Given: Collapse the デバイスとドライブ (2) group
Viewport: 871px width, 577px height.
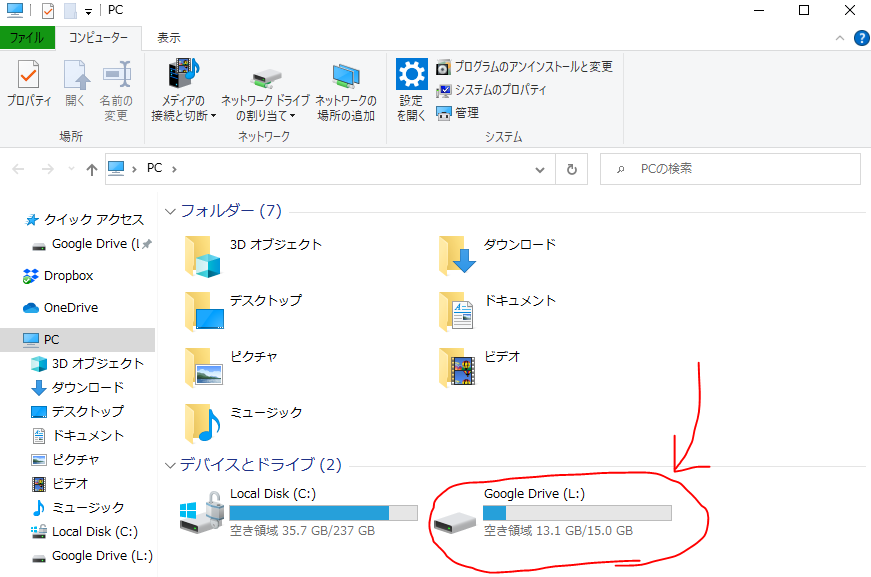Looking at the screenshot, I should pos(171,465).
